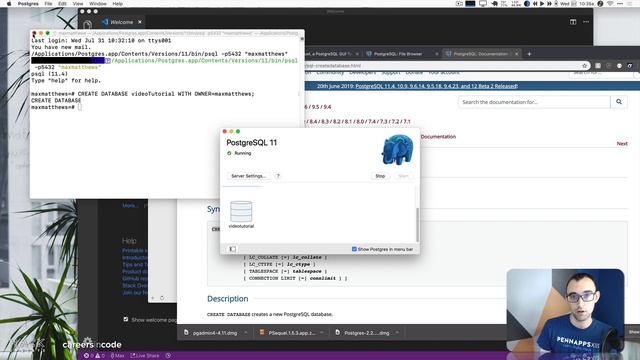The width and height of the screenshot is (640, 360).
Task: Click the clock icon in VS Code status bar
Action: click(x=168, y=356)
